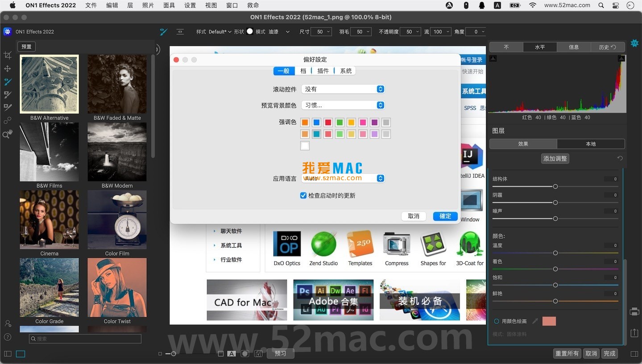Select the Crop tool in left toolbar

coord(7,55)
